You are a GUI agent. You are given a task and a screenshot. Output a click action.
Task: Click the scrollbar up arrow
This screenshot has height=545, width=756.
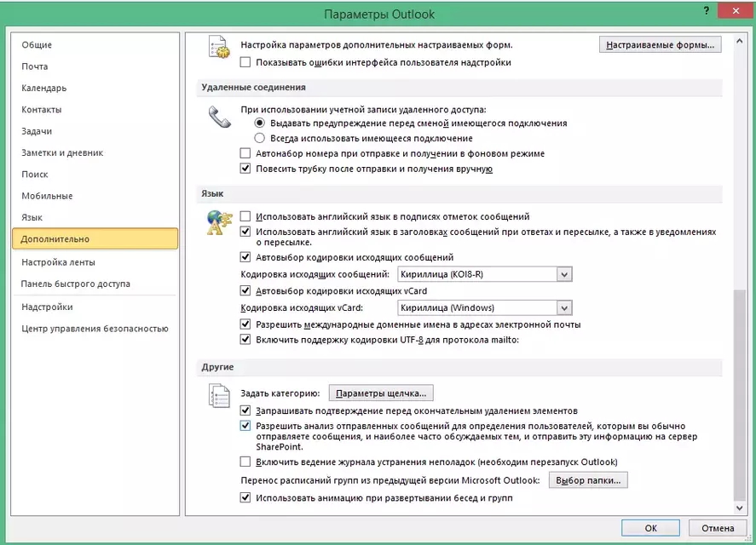coord(740,42)
